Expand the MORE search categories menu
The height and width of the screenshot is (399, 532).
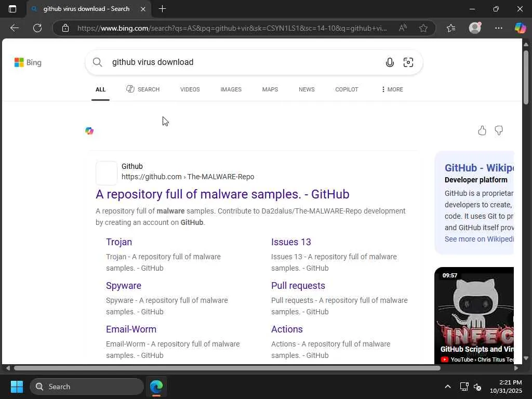pos(392,89)
